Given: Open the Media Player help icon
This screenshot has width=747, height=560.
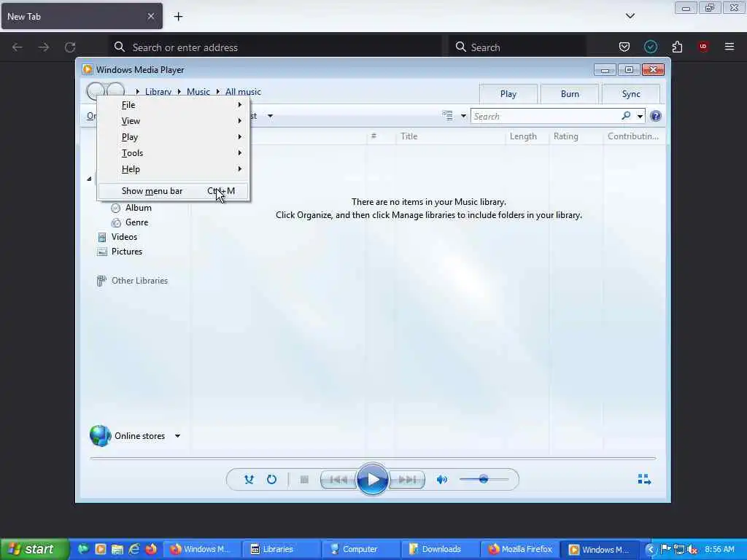Looking at the screenshot, I should click(656, 116).
